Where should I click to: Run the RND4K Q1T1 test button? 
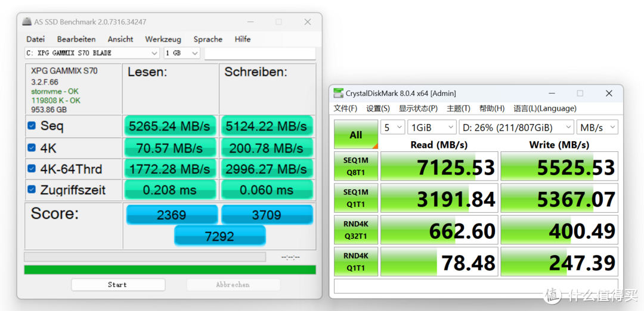pyautogui.click(x=355, y=262)
